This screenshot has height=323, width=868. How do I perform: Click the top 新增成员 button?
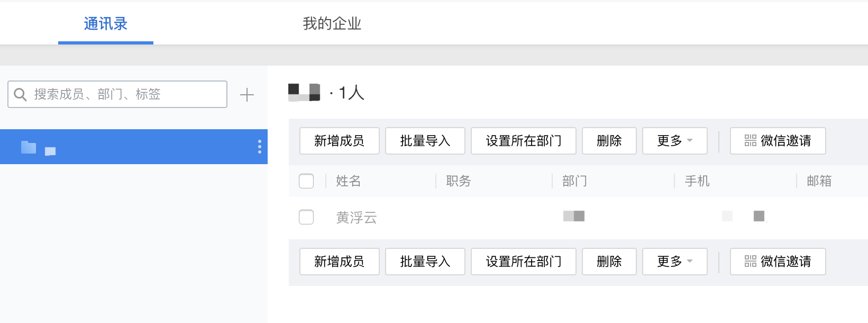[339, 141]
